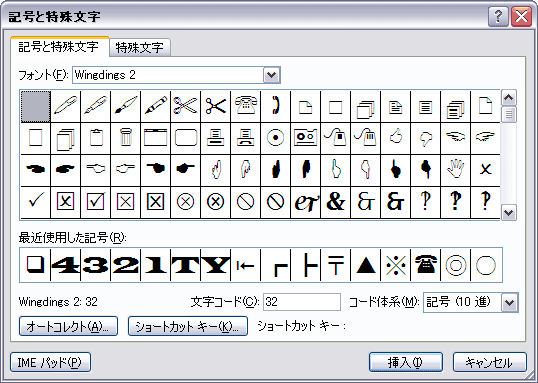
Task: Click the help question mark button
Action: click(x=498, y=16)
